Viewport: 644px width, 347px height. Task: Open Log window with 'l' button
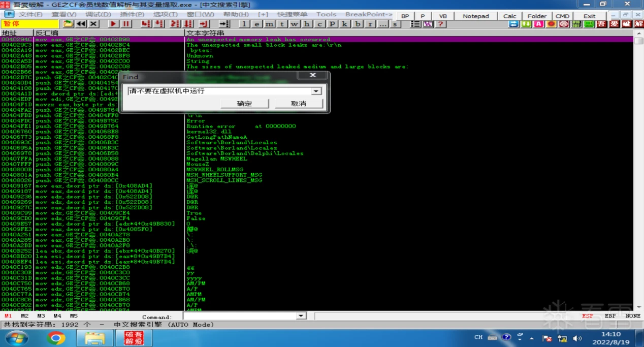coord(244,24)
